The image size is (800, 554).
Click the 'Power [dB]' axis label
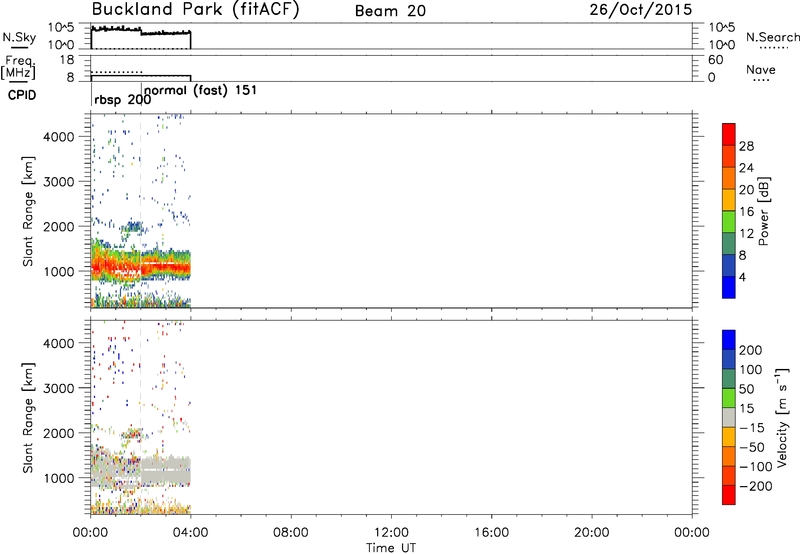(763, 211)
